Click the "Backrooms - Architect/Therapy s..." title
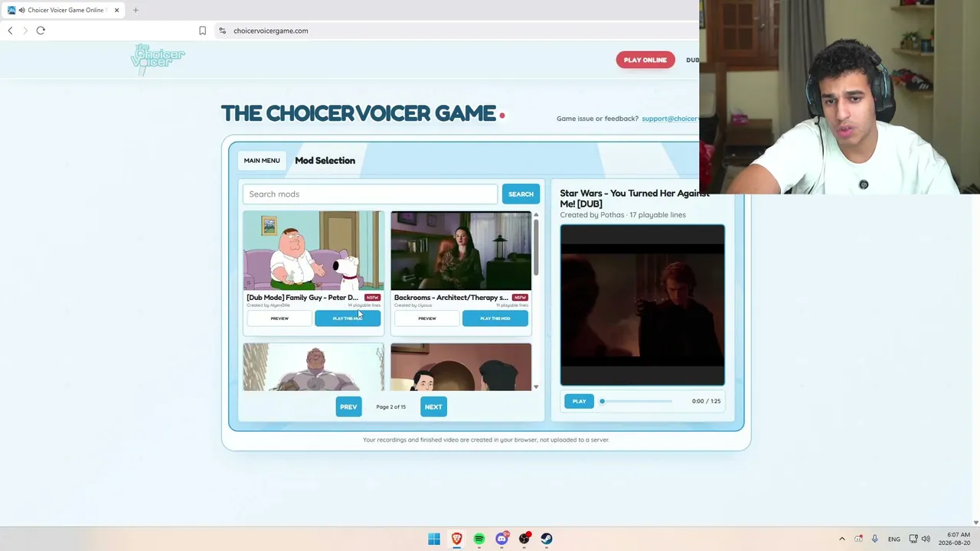This screenshot has width=980, height=551. 451,298
